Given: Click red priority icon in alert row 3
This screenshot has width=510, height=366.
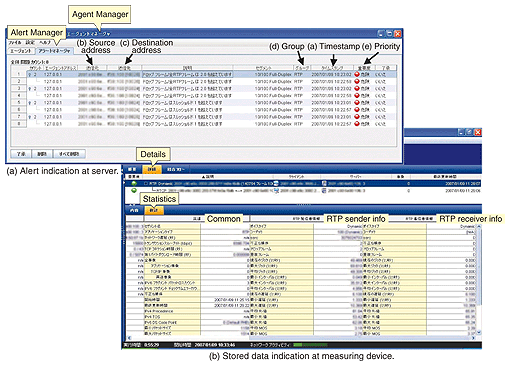Looking at the screenshot, I should tap(357, 88).
